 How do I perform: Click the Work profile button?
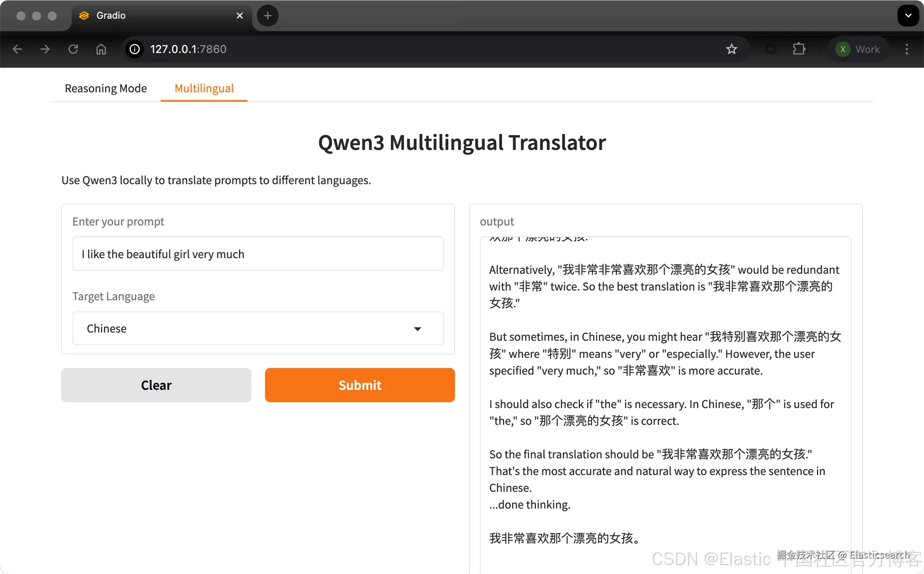click(858, 49)
